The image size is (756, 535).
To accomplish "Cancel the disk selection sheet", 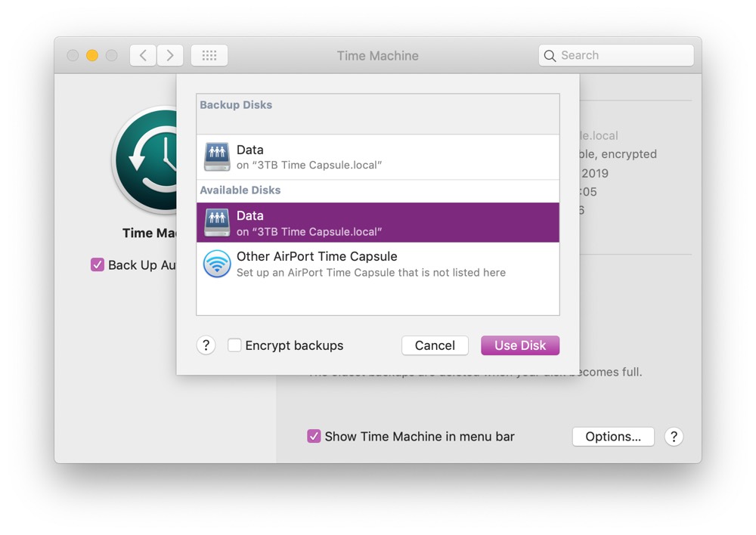I will pos(435,345).
